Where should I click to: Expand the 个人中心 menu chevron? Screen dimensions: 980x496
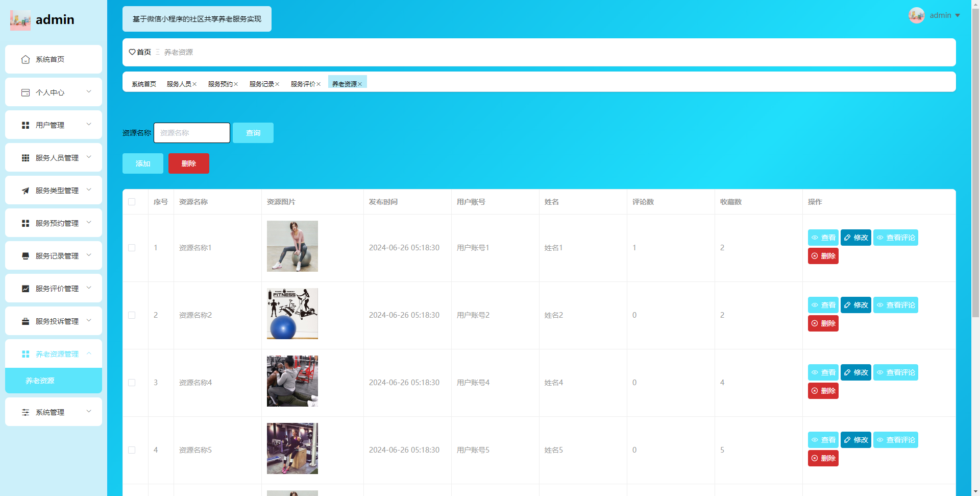pyautogui.click(x=89, y=92)
